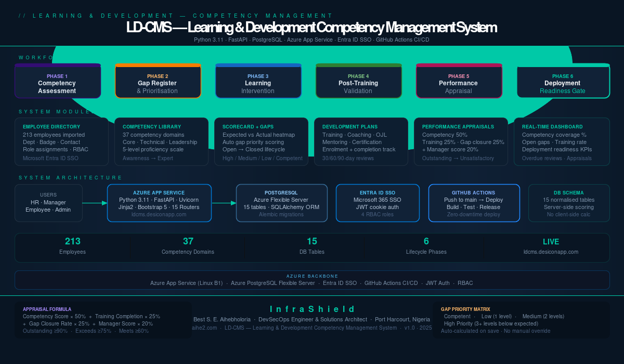Select the Python 3.11 tech stack subtitle
Viewport: 624px width, 364px height.
311,40
